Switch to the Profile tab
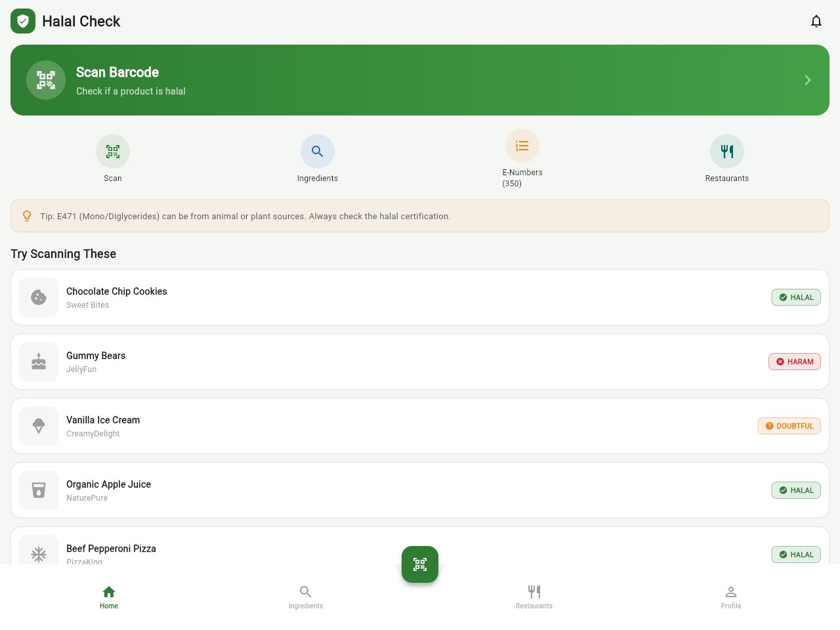The image size is (840, 630). 731,597
